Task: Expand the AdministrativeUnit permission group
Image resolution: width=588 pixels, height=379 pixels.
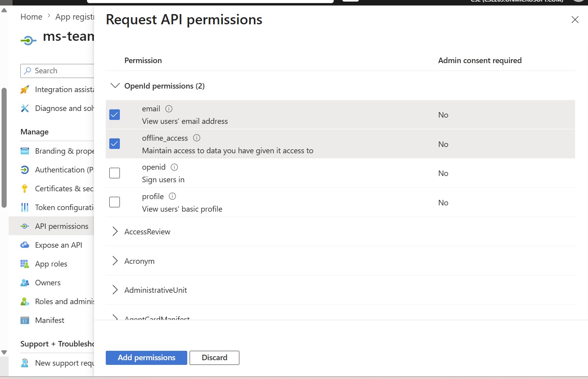Action: click(115, 290)
